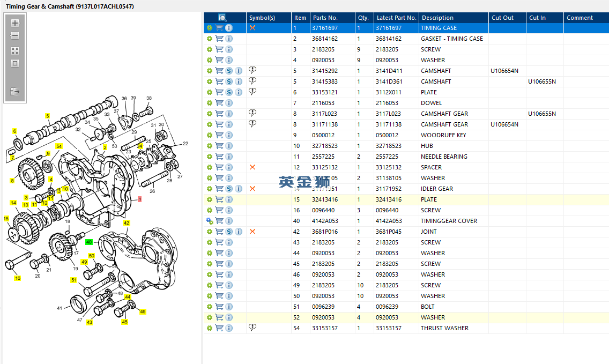Add TIMING CASE 37161697 to cart
The width and height of the screenshot is (609, 364).
tap(219, 28)
